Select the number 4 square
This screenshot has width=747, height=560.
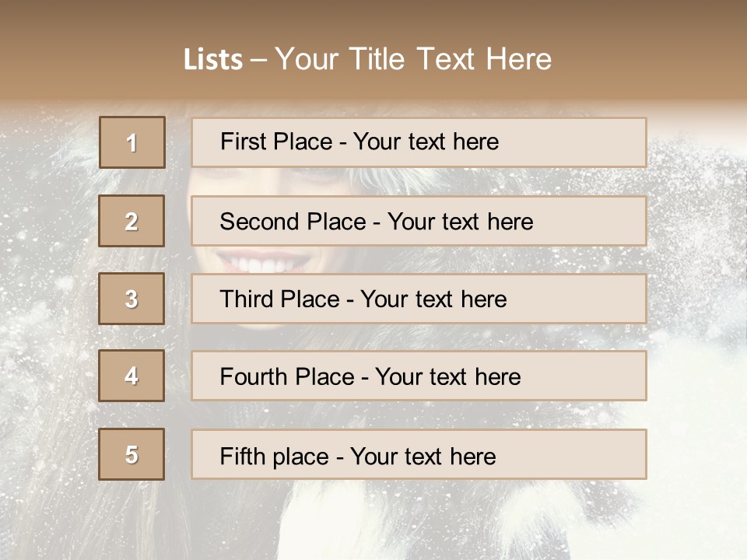[x=132, y=376]
